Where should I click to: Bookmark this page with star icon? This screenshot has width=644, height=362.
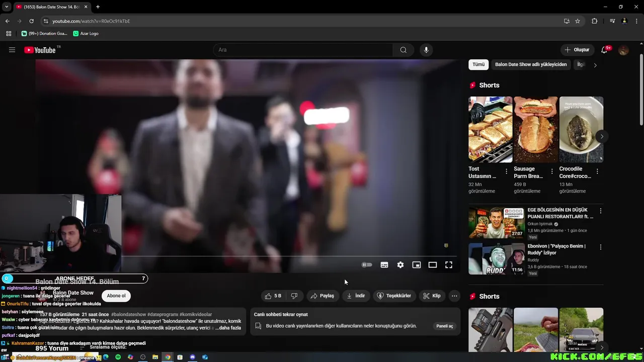tap(578, 21)
